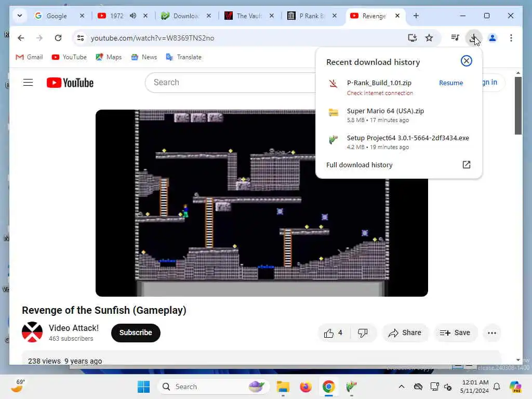Open Chrome from taskbar
The height and width of the screenshot is (399, 532).
[x=328, y=387]
